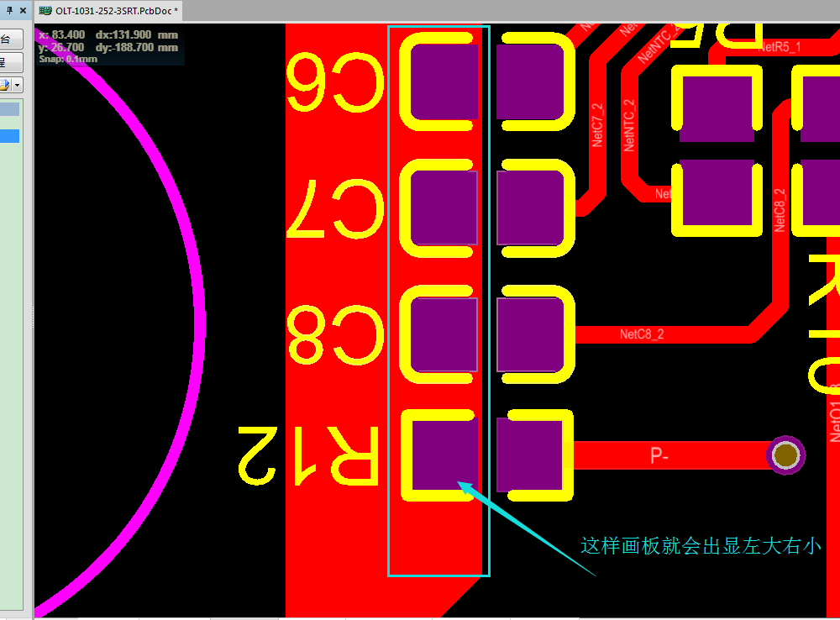Click the coordinate heads-up display readout

point(108,47)
